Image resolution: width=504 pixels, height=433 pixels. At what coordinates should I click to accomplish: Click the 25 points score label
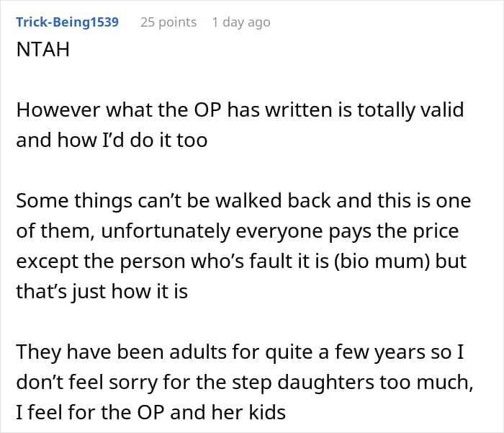168,22
